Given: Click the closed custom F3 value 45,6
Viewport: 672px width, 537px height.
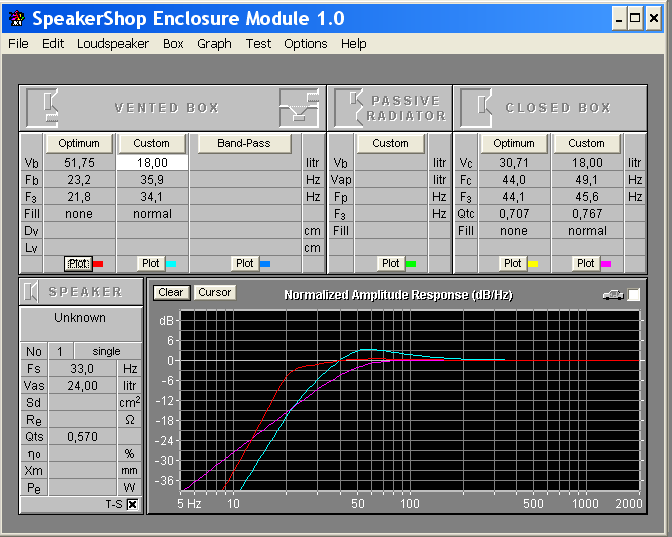Looking at the screenshot, I should (x=587, y=197).
